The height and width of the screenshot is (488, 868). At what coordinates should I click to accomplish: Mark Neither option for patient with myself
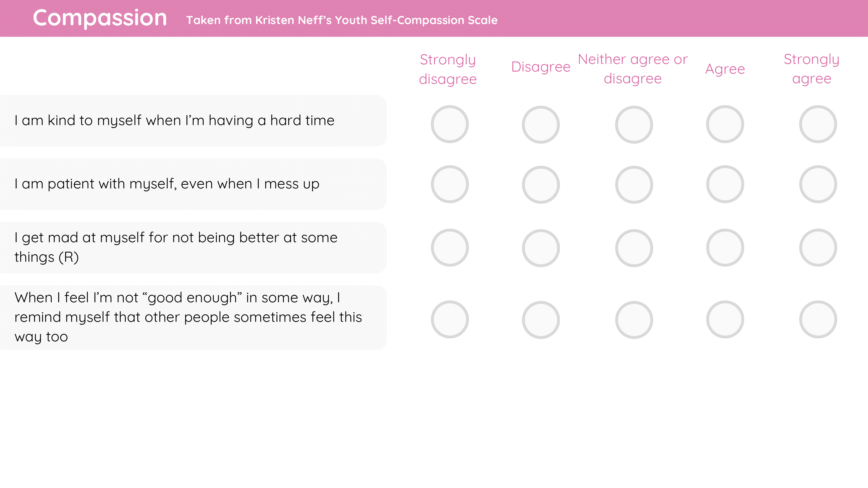(634, 185)
